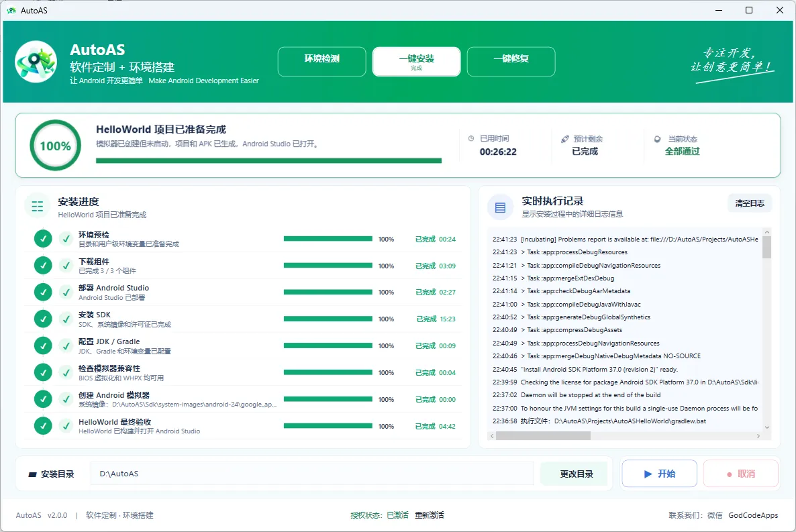Click the green check for HelloWorld 最终验收

tap(43, 426)
